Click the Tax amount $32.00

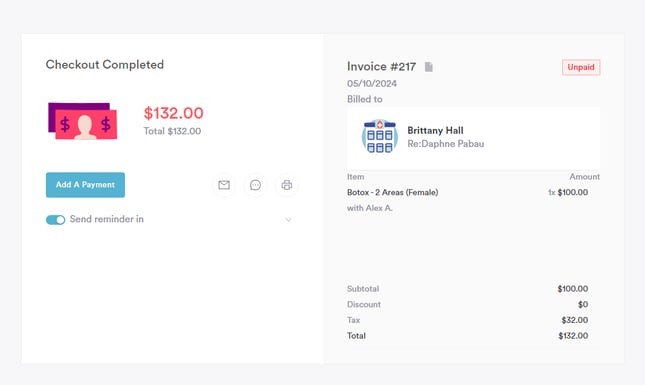click(574, 320)
